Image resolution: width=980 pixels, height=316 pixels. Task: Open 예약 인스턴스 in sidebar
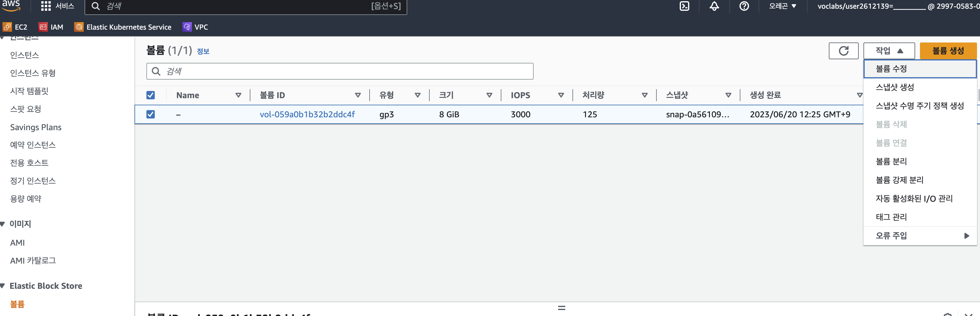pos(33,145)
